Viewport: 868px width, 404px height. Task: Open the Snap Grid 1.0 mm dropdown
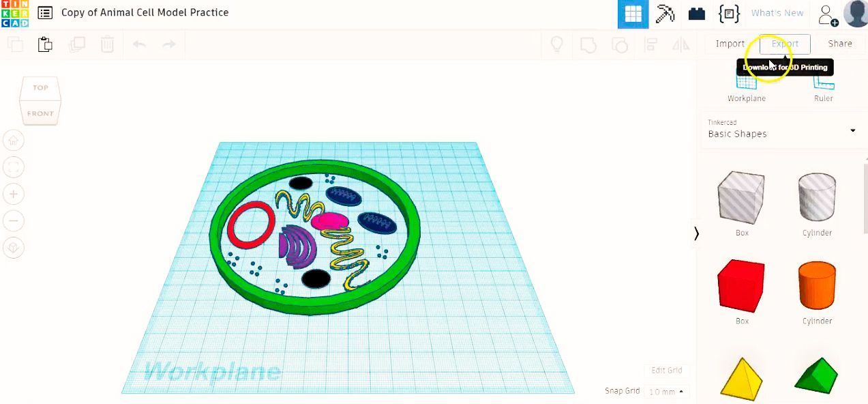click(666, 392)
